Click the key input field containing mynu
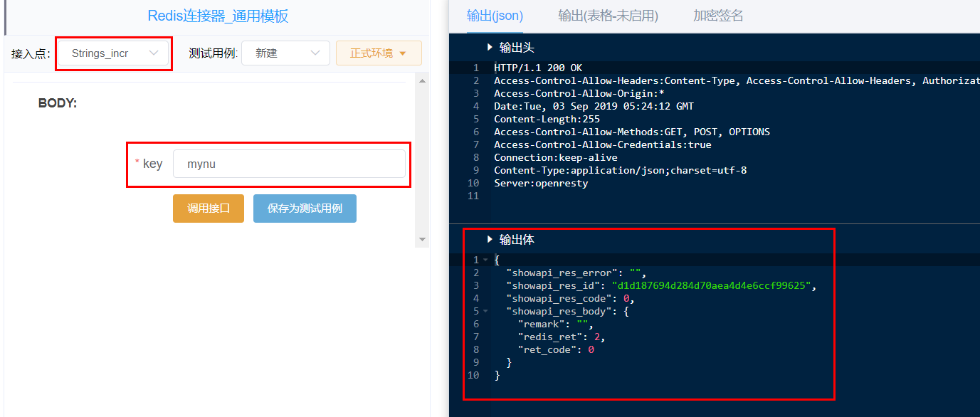Screen dimensions: 980x417 289,164
